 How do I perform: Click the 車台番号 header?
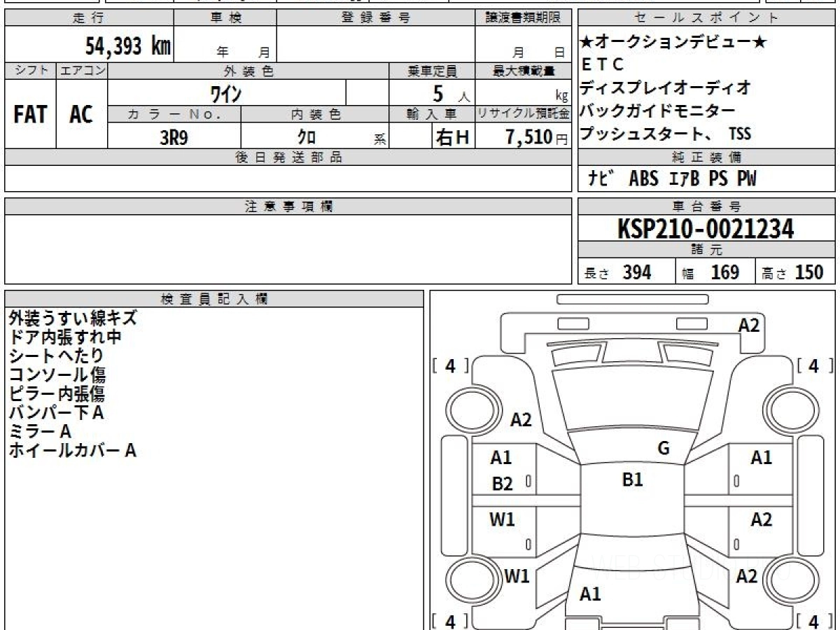(x=706, y=206)
